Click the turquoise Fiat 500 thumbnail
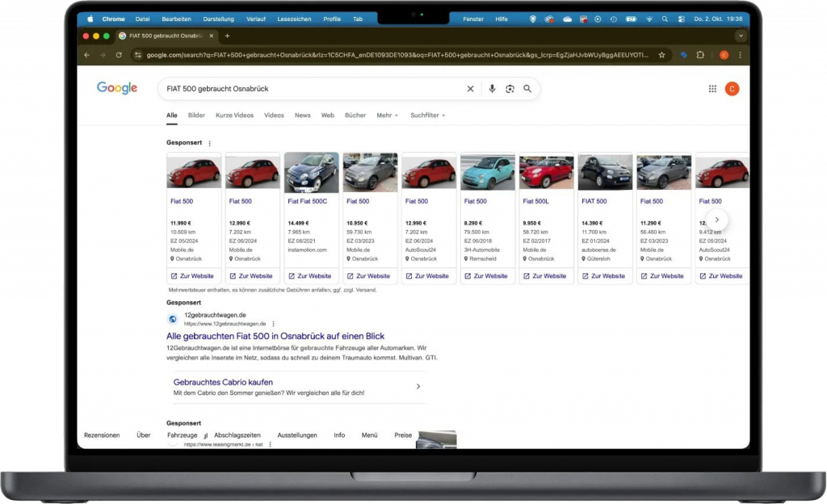The image size is (827, 504). (488, 172)
